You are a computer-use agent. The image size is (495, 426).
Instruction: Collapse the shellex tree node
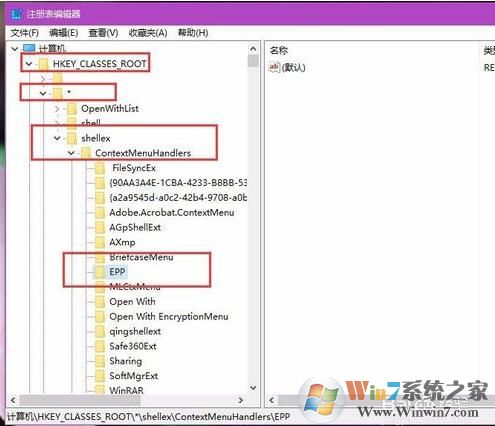click(x=57, y=138)
